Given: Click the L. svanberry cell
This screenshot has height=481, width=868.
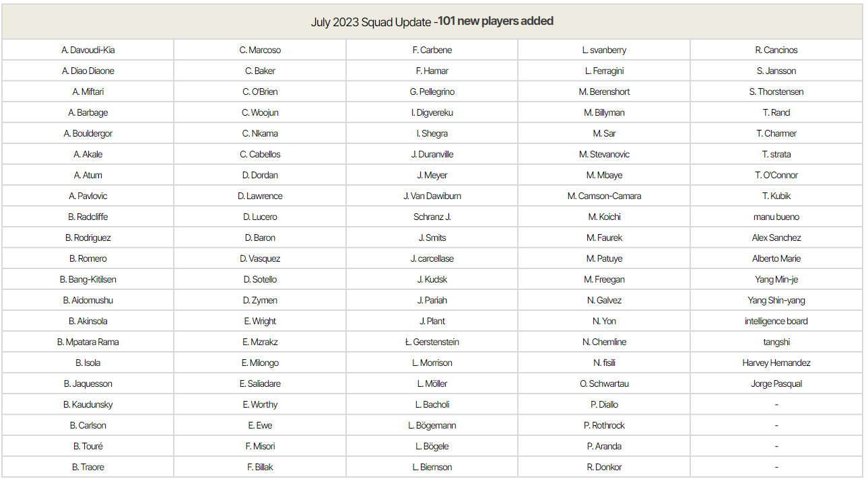Looking at the screenshot, I should pos(604,50).
